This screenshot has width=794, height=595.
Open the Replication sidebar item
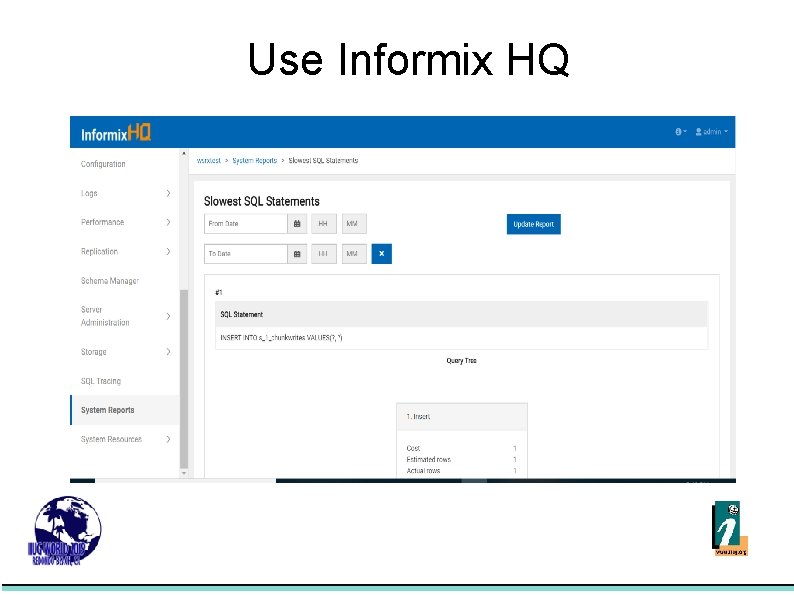coord(99,252)
